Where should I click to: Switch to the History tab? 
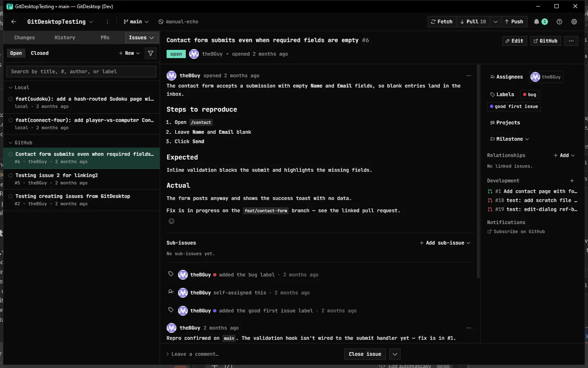point(65,38)
